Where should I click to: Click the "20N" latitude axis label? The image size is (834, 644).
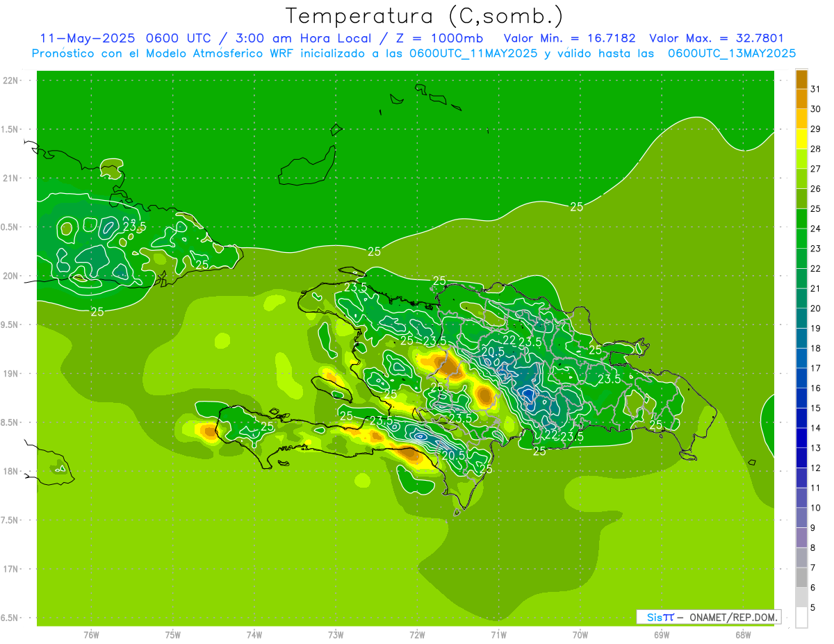(x=10, y=276)
